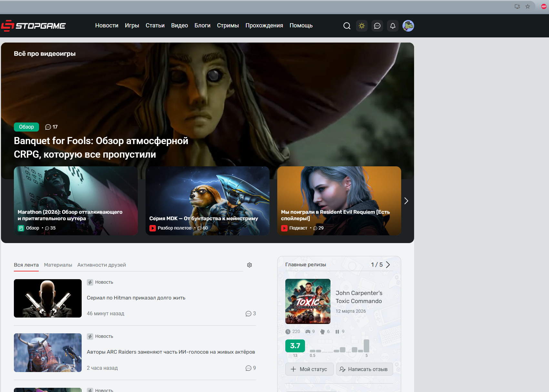
Task: Open the notifications bell icon
Action: [392, 26]
